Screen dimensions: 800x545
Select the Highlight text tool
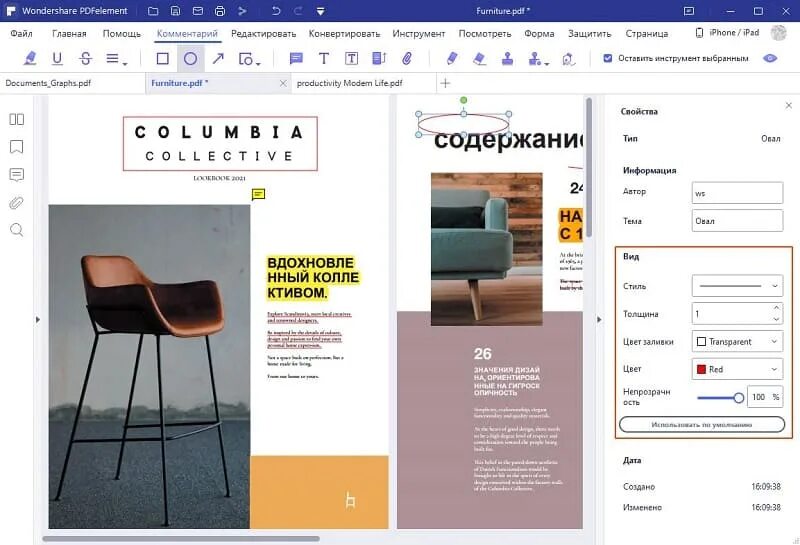(x=30, y=59)
